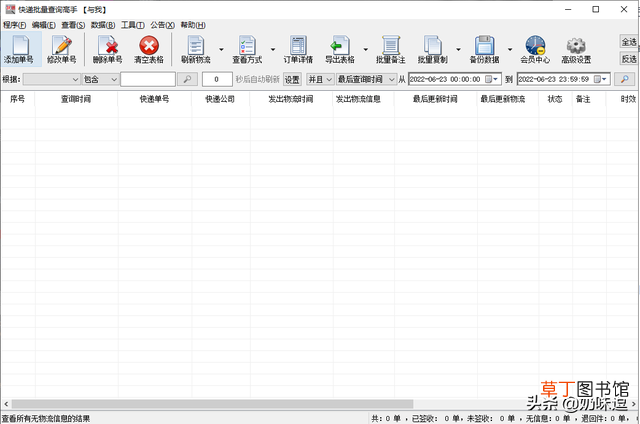Screen dimensions: 640x424
Task: Click the 发出物流时间 column header
Action: coord(291,99)
